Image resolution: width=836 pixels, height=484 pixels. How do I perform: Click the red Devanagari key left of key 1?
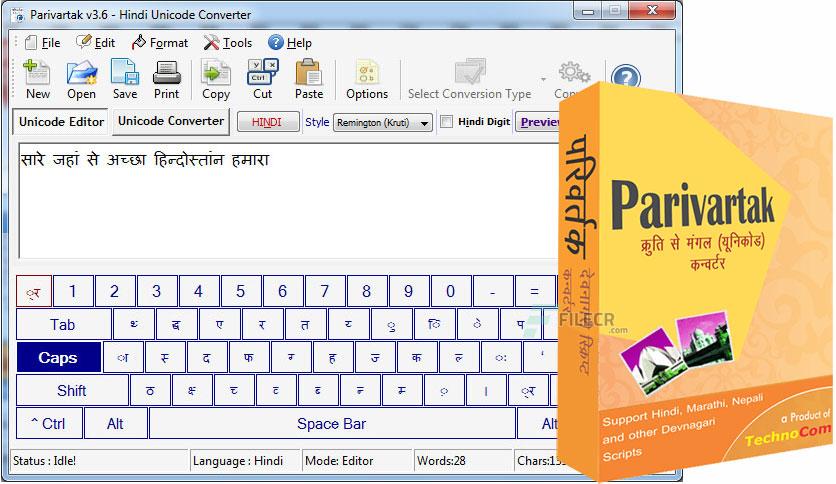34,291
